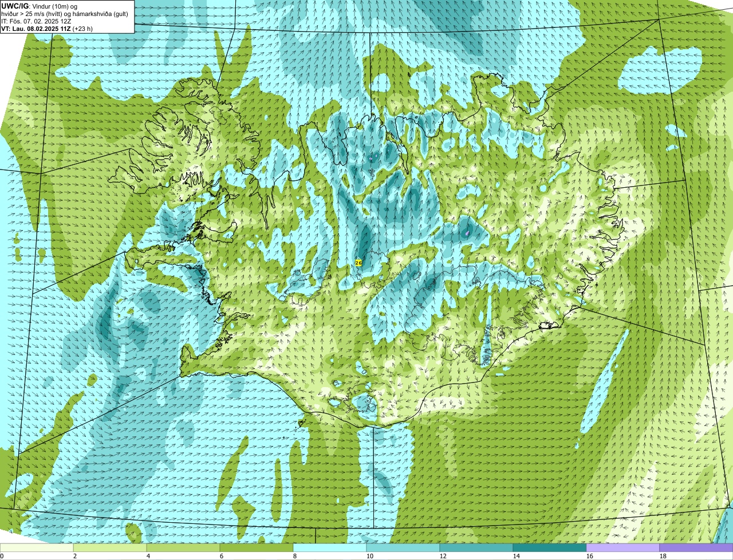733x560 pixels.
Task: Click the legend tick label 4
Action: point(148,556)
